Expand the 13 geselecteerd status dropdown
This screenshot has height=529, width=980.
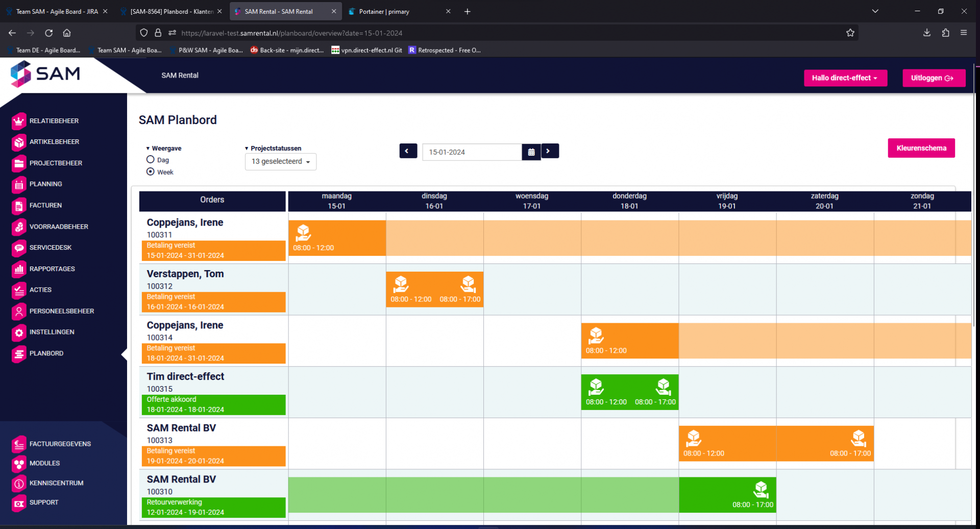click(281, 161)
